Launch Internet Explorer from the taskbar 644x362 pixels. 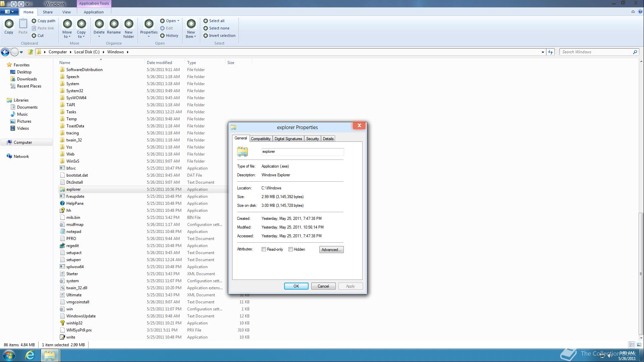tap(30, 355)
